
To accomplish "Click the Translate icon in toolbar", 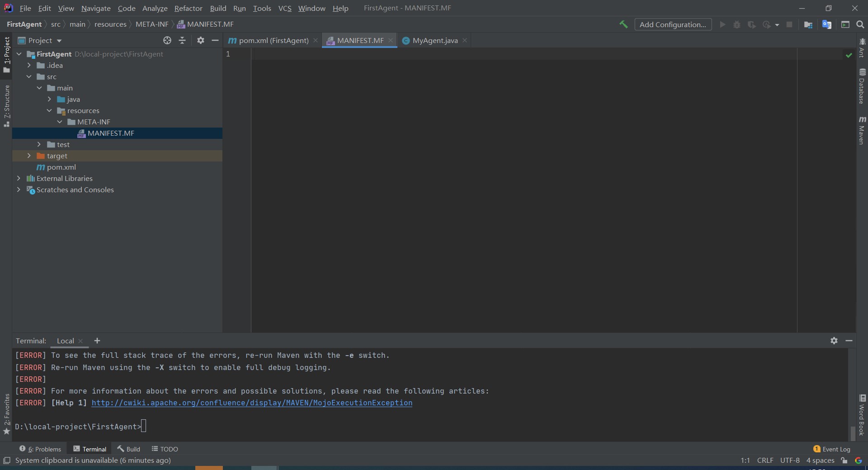I will (x=827, y=24).
